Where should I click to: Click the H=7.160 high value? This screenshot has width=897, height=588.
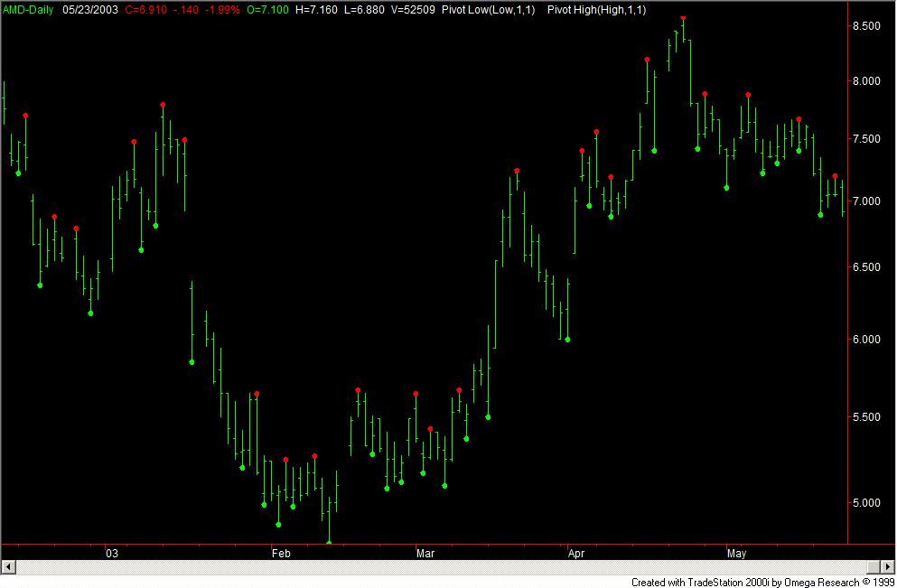[x=317, y=10]
